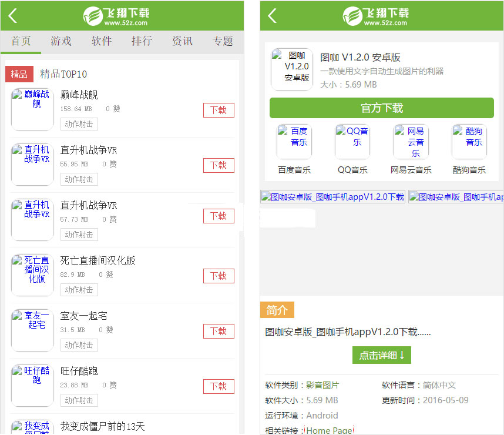Download 直升机战争VR 55.95 MB version
The height and width of the screenshot is (435, 504).
pos(219,166)
